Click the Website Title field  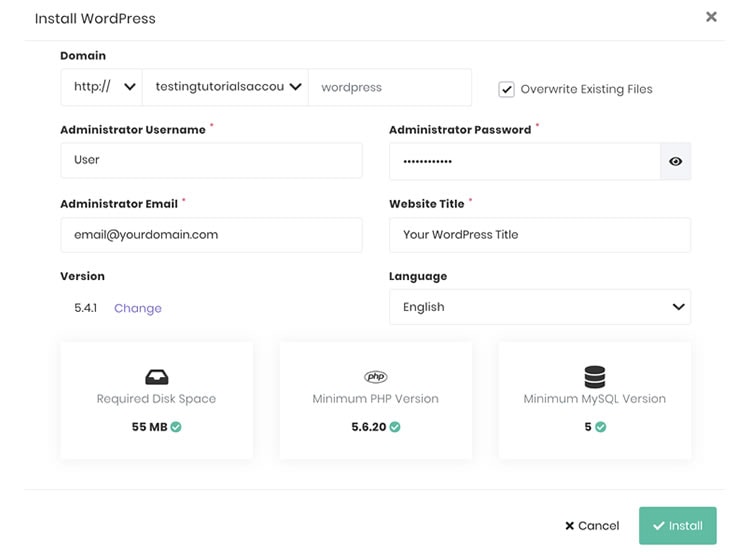pyautogui.click(x=540, y=235)
